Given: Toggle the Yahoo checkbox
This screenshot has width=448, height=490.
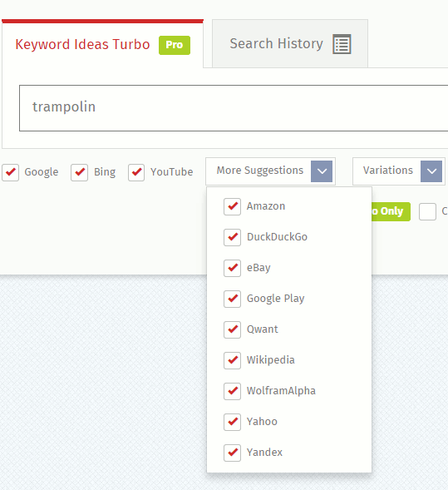Looking at the screenshot, I should pos(232,422).
